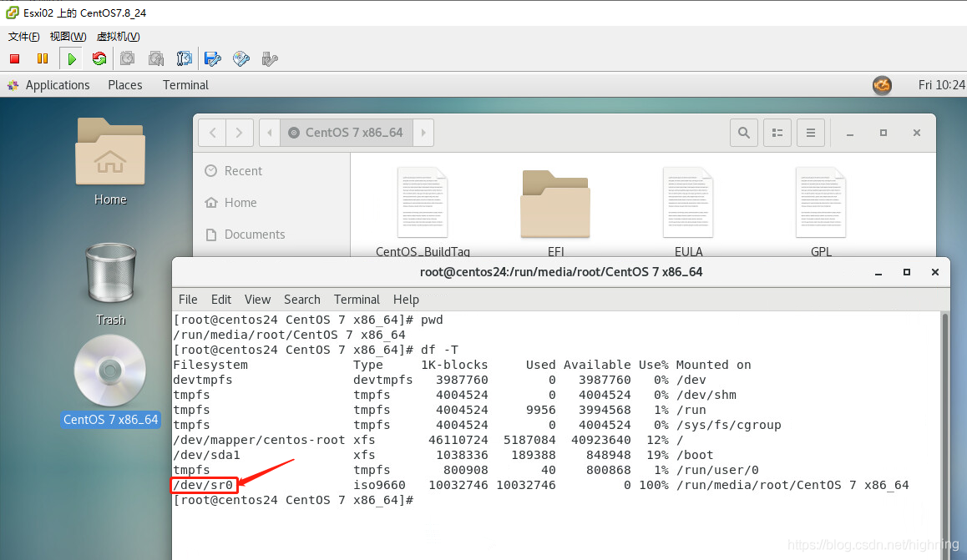Go back in file manager

pyautogui.click(x=213, y=133)
